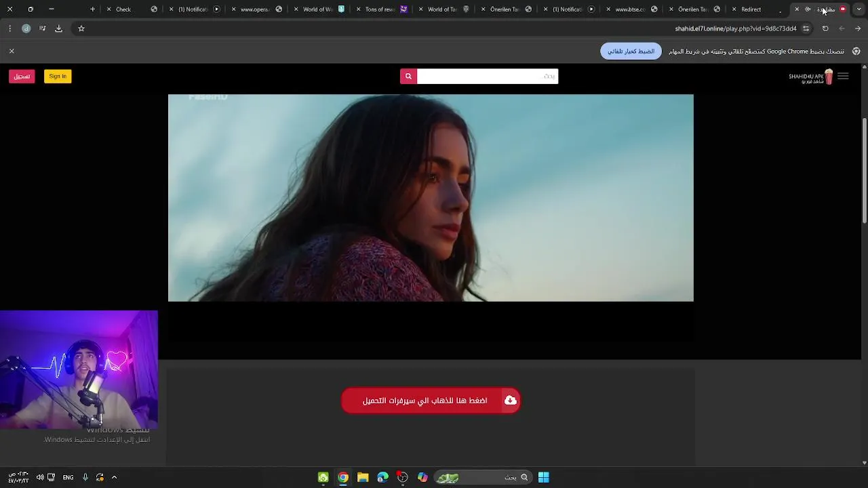Switch the ENG input language indicator
This screenshot has width=868, height=488.
(x=68, y=477)
